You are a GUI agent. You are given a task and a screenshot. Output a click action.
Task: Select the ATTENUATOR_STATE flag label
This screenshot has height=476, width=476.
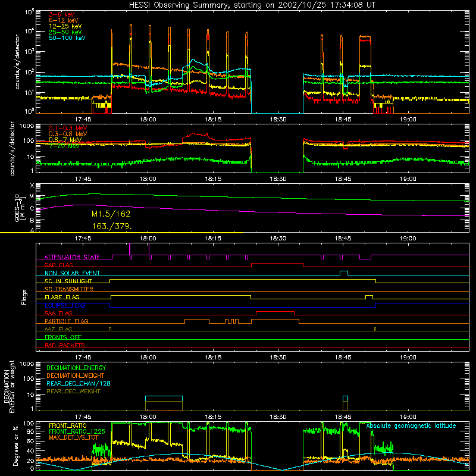pos(72,257)
